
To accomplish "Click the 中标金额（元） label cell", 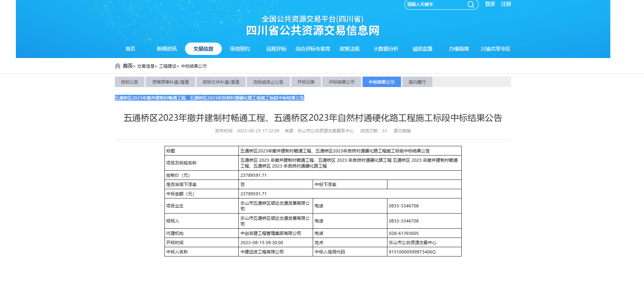I will click(202, 194).
